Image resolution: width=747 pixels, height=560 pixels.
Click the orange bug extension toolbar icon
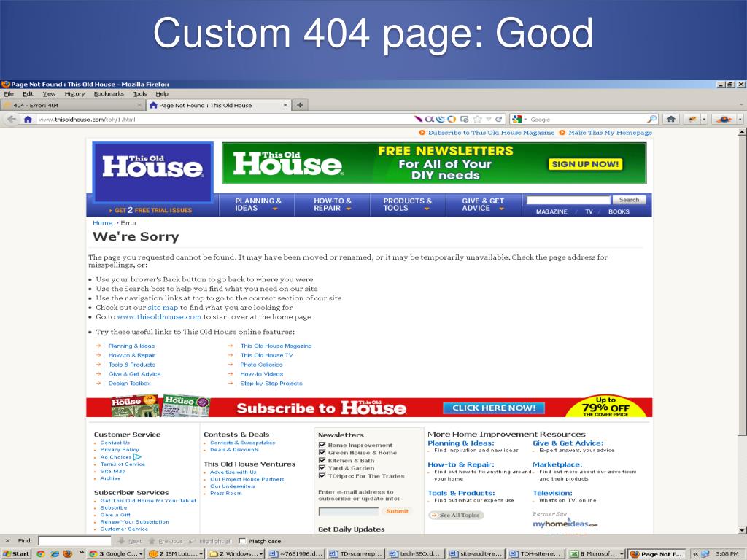point(724,119)
